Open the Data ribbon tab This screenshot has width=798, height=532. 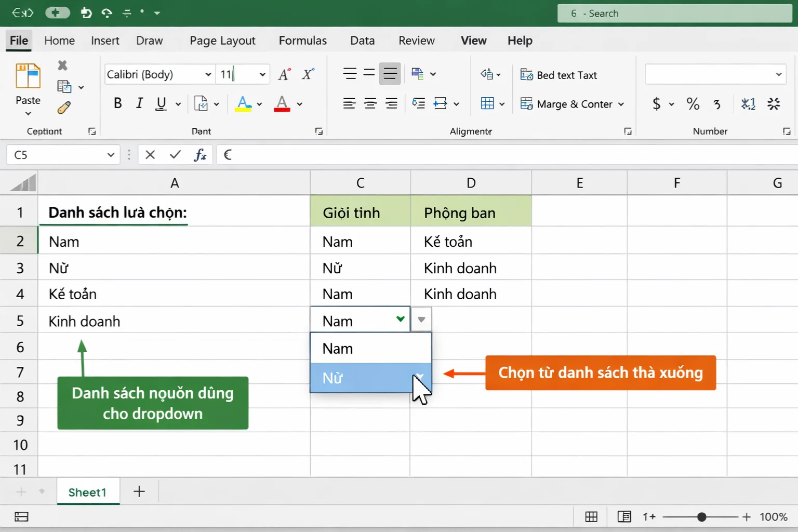pos(362,40)
